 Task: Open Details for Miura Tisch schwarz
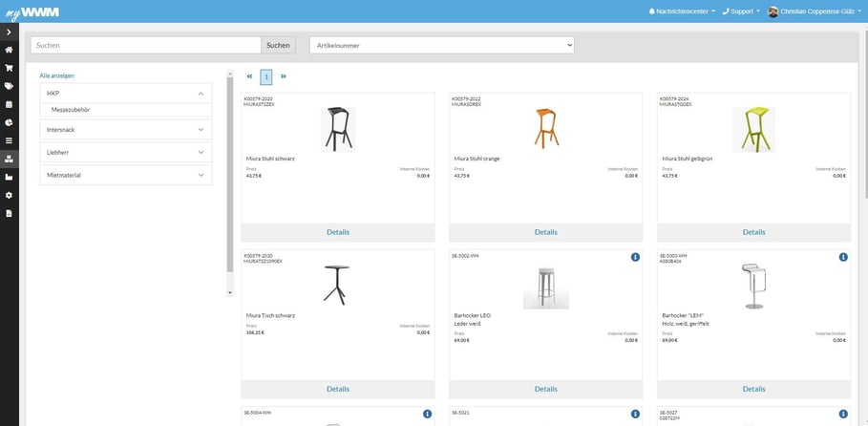(338, 389)
